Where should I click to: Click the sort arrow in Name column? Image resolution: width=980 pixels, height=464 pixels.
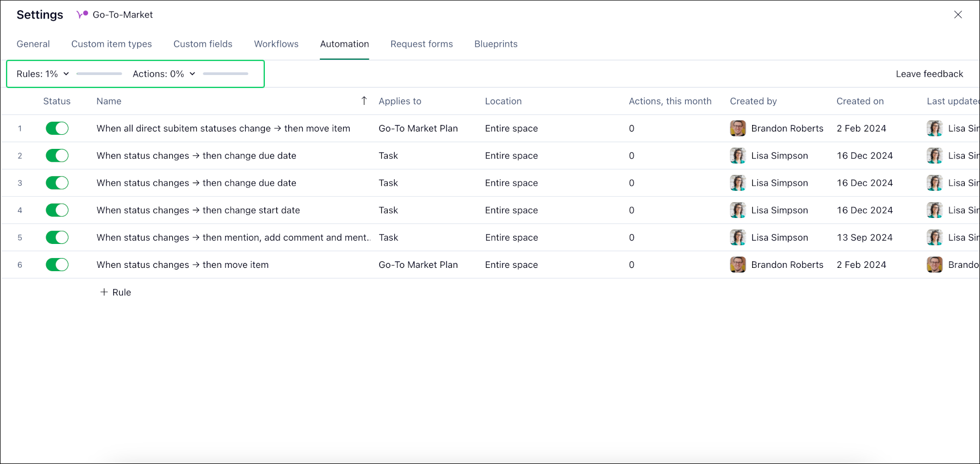click(364, 101)
